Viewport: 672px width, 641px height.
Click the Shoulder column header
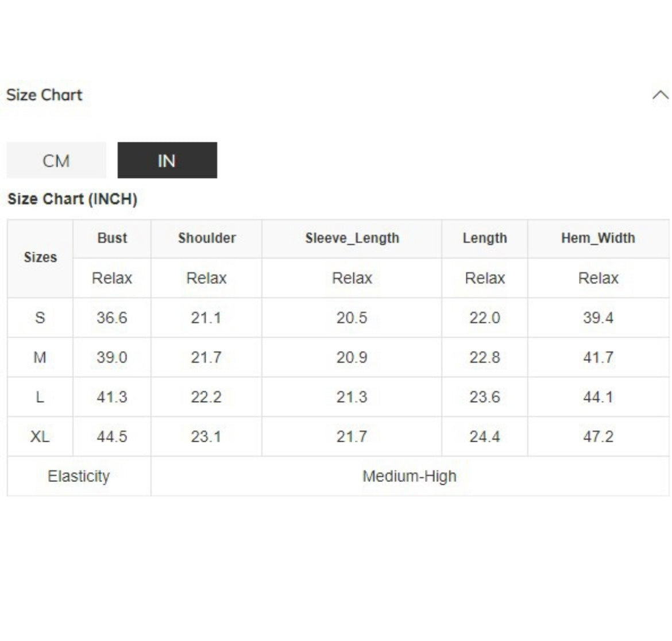coord(207,238)
